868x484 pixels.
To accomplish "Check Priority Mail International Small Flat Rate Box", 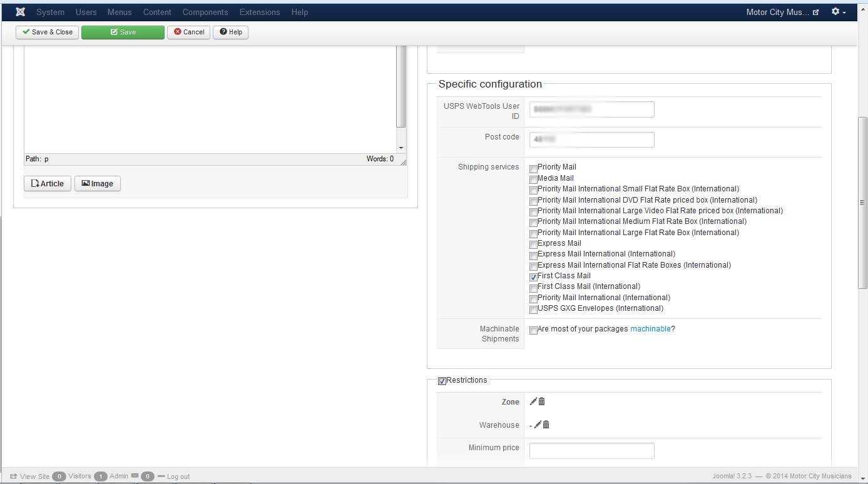I will 533,190.
